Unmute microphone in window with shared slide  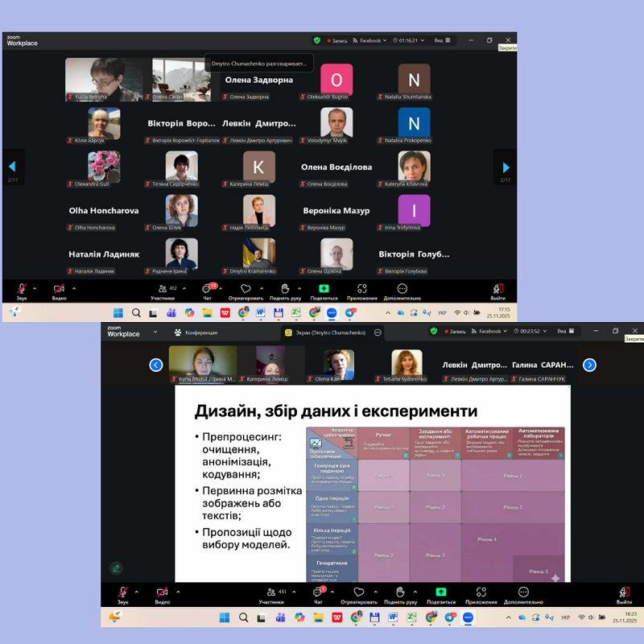pos(122,594)
